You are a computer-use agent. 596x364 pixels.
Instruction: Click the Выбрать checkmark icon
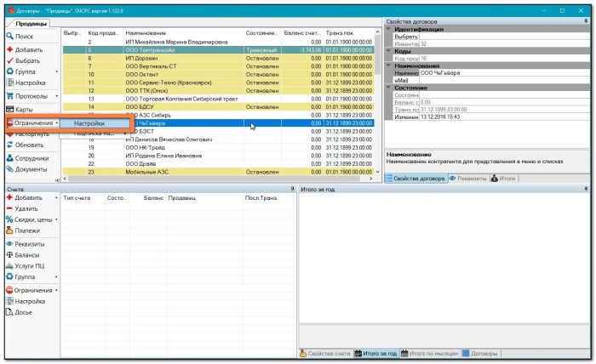click(x=10, y=60)
